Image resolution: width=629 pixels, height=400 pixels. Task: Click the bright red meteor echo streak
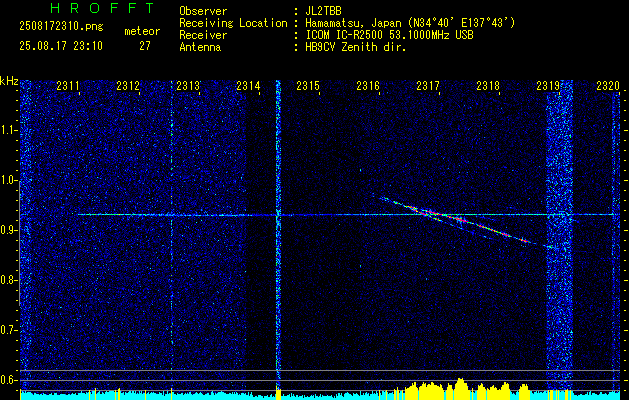(461, 220)
